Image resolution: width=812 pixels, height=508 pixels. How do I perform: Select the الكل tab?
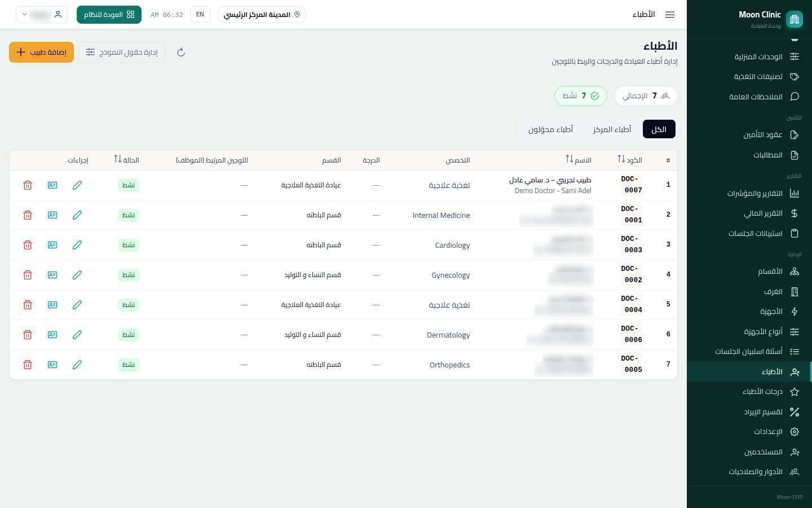[659, 129]
